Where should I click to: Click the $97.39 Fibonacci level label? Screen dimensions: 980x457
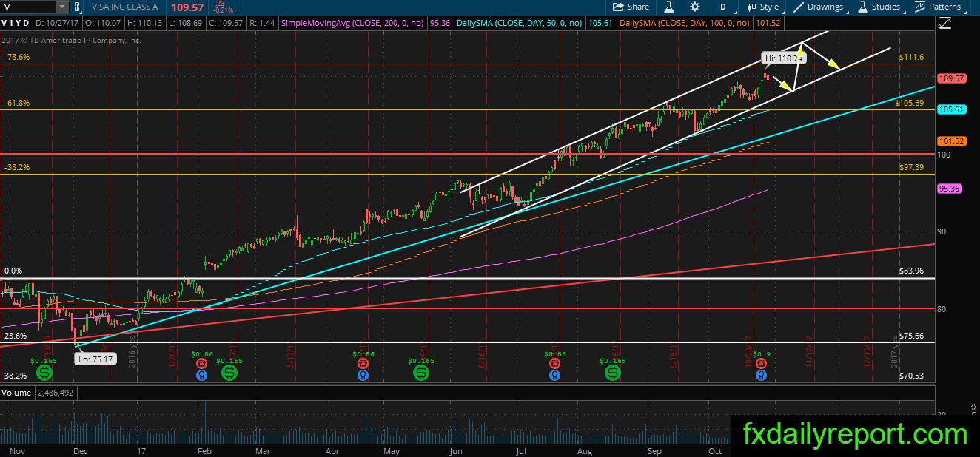pyautogui.click(x=911, y=168)
